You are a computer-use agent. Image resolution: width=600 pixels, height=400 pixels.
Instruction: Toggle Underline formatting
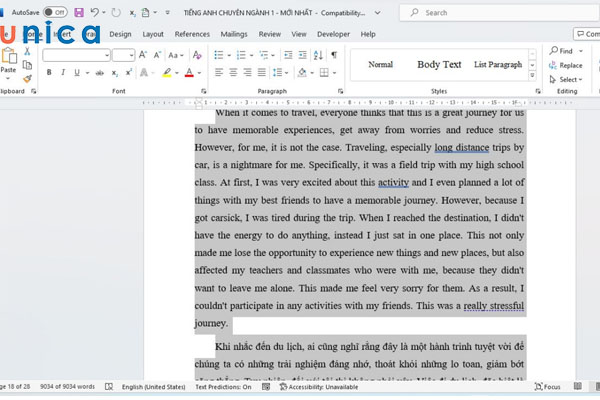coord(78,73)
